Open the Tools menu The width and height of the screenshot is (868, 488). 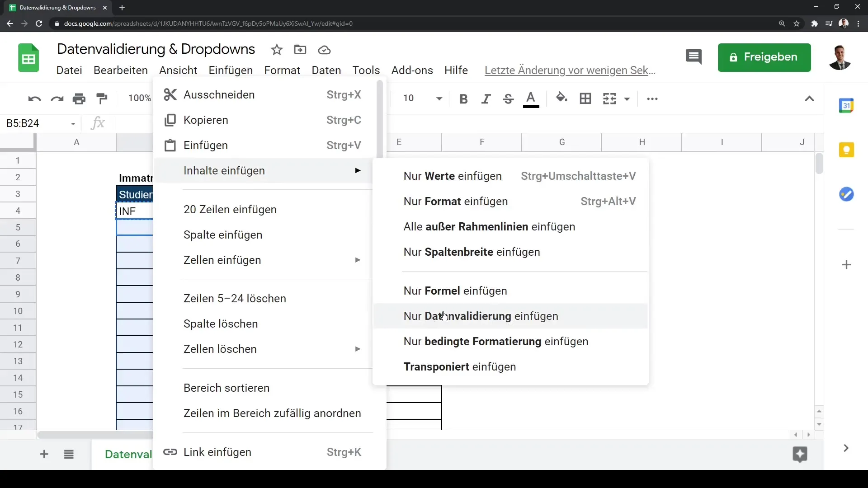[366, 70]
